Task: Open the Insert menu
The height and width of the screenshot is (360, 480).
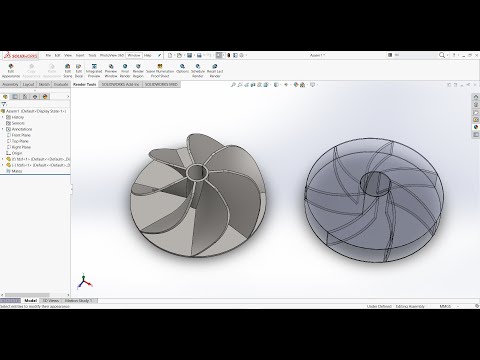Action: pos(80,55)
